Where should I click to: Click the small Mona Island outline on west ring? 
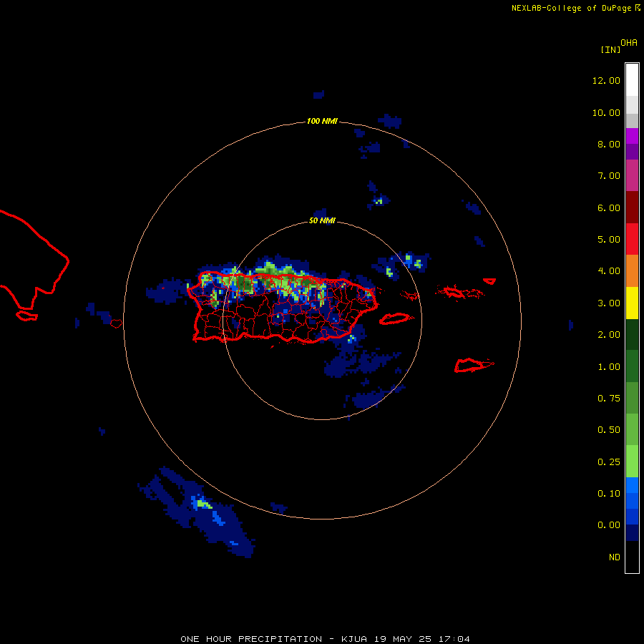[116, 323]
